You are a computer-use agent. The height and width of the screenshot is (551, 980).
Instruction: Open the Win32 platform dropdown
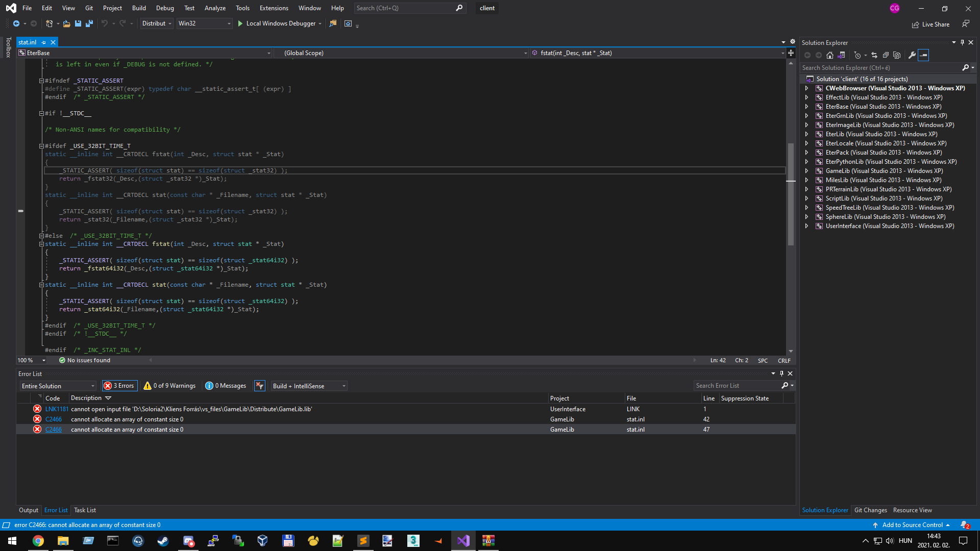[204, 23]
